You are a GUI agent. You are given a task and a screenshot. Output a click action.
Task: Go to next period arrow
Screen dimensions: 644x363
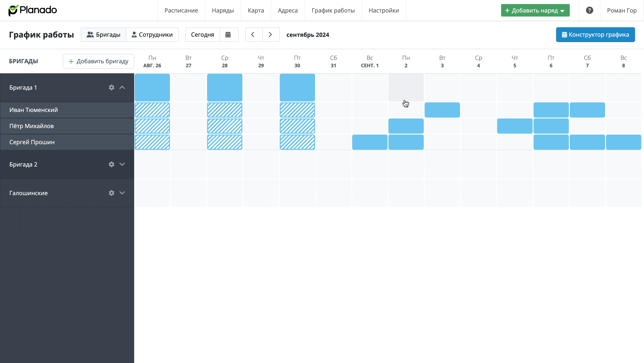click(270, 34)
